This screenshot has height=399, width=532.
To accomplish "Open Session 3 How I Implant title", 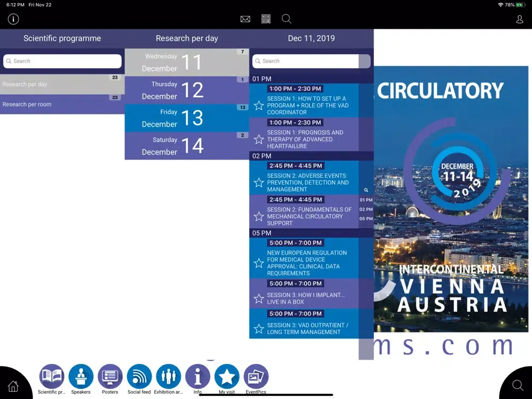I will coord(306,298).
